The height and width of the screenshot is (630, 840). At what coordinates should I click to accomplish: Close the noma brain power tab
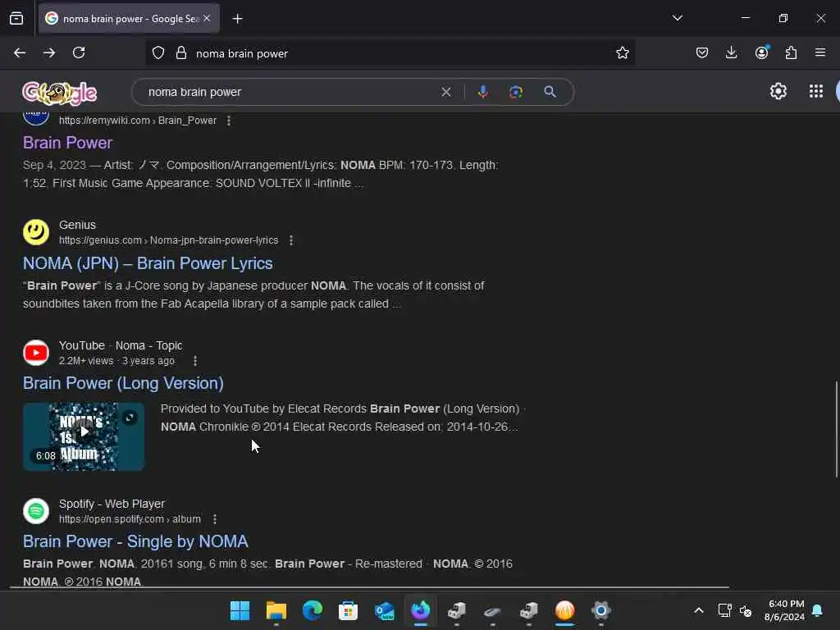click(207, 19)
